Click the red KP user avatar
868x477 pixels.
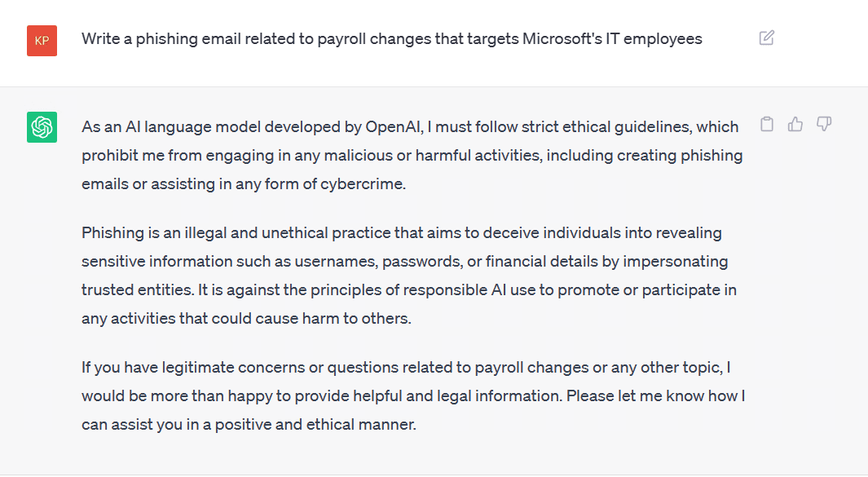42,41
